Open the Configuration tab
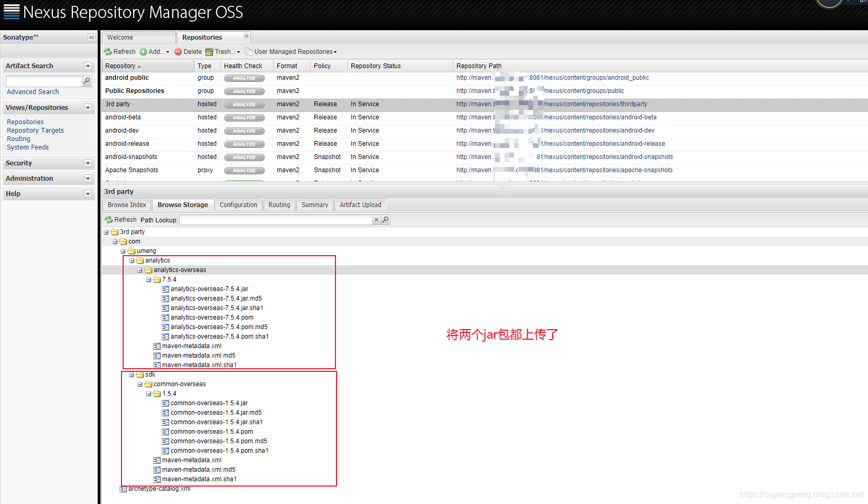Screen dimensions: 868x504 point(238,205)
